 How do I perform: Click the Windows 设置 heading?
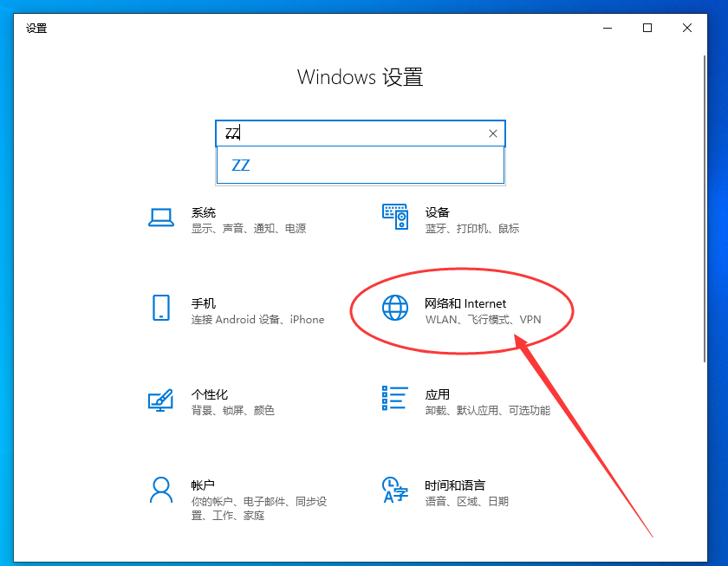(x=361, y=77)
